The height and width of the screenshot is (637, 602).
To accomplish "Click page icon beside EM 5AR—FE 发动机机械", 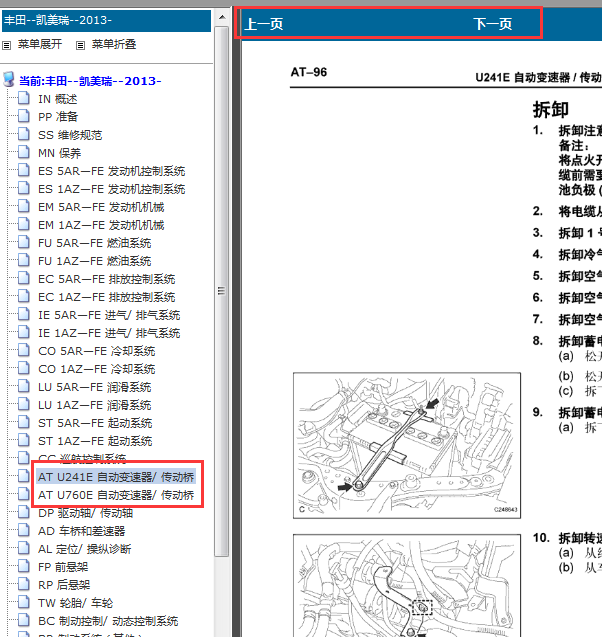I will point(24,206).
